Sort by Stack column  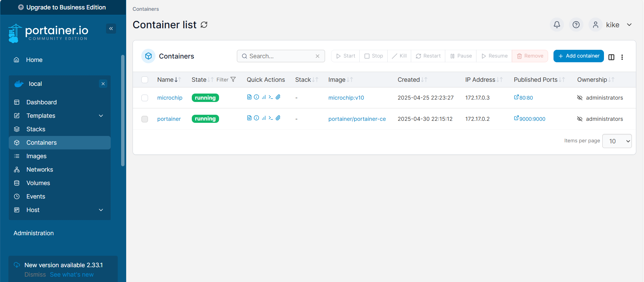(307, 80)
